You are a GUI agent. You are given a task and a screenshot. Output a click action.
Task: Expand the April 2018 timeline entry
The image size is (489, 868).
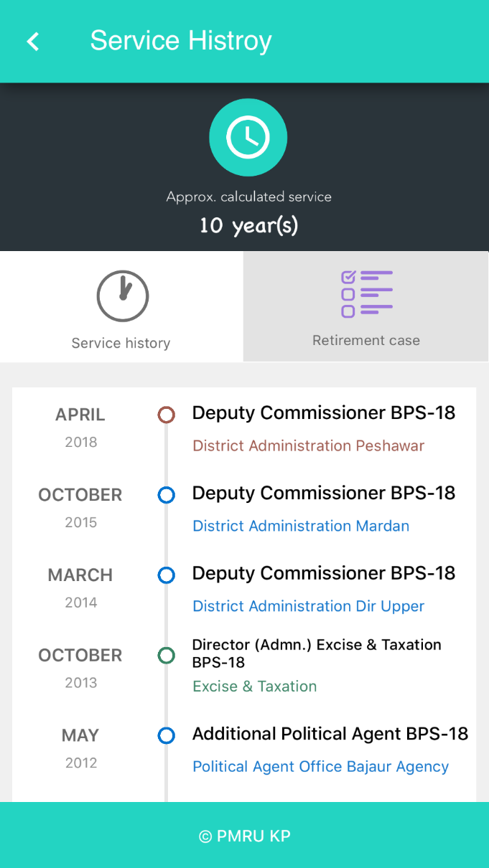tap(323, 412)
